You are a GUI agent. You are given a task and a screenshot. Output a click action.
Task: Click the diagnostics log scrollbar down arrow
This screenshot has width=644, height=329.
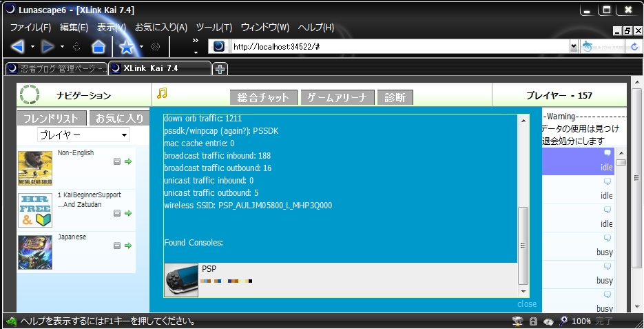pyautogui.click(x=523, y=292)
